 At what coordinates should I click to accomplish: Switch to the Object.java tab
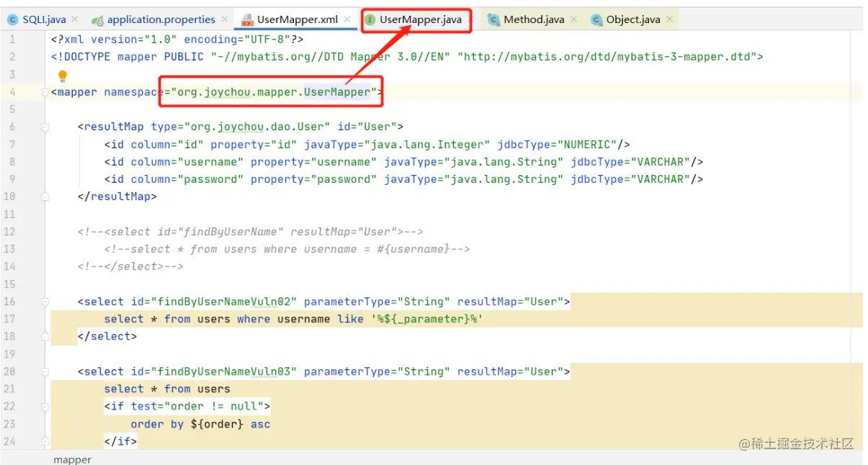[x=633, y=19]
